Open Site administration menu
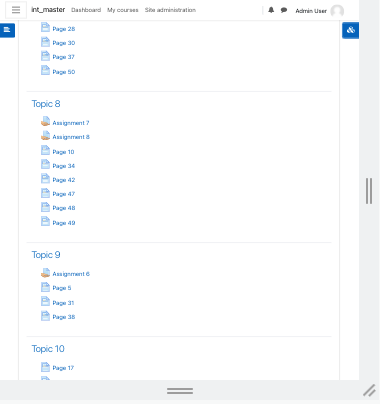Screen dimensions: 380x404 click(170, 10)
